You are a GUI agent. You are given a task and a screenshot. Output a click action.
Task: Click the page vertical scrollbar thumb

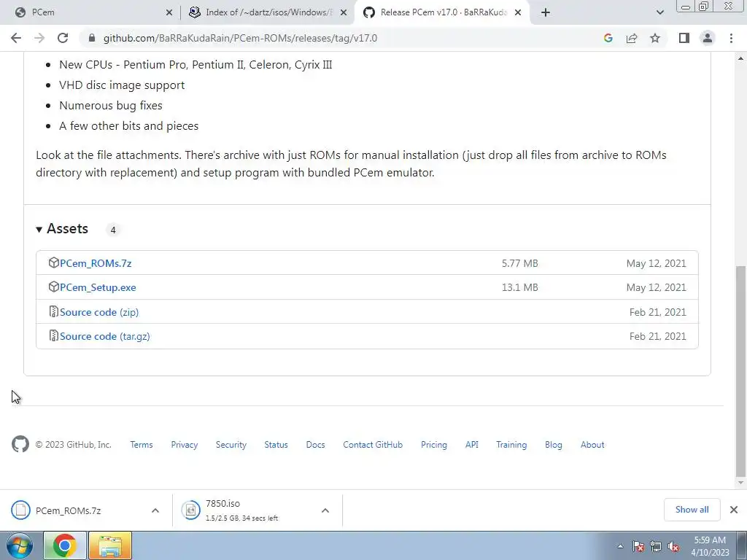tap(740, 371)
